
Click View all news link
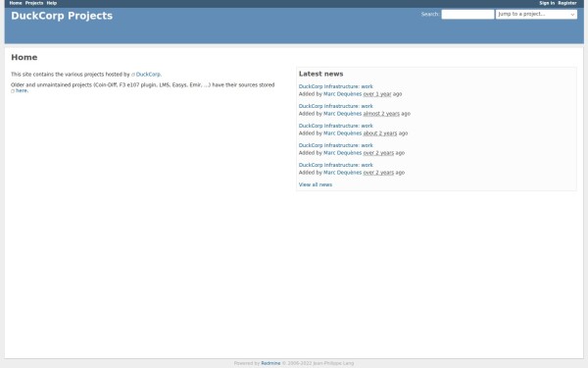tap(315, 184)
